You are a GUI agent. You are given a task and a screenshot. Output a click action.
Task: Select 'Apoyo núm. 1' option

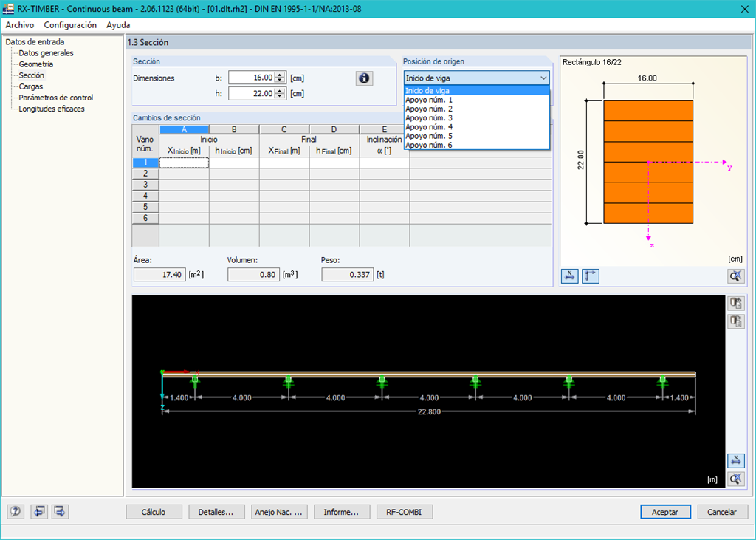point(477,100)
